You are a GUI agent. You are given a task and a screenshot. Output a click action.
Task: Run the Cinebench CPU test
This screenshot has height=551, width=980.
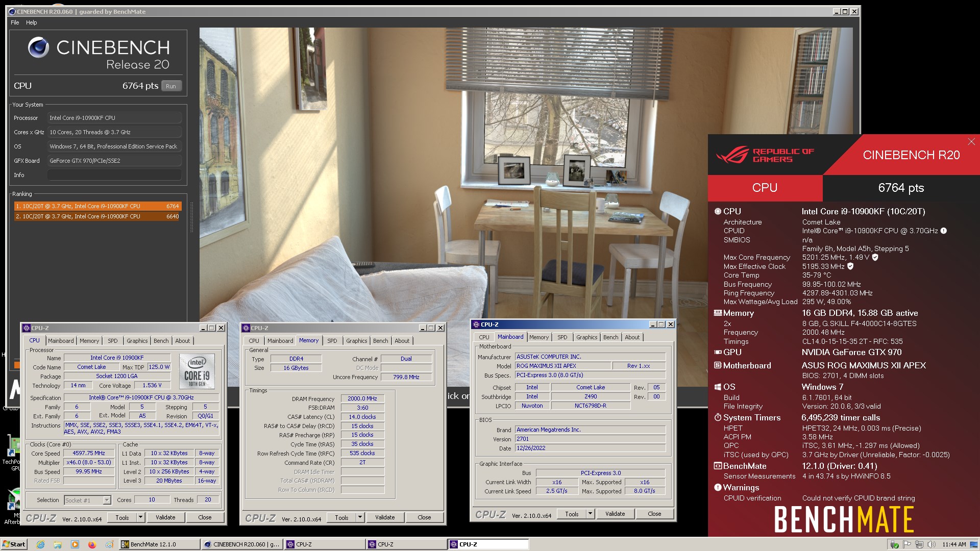point(171,86)
